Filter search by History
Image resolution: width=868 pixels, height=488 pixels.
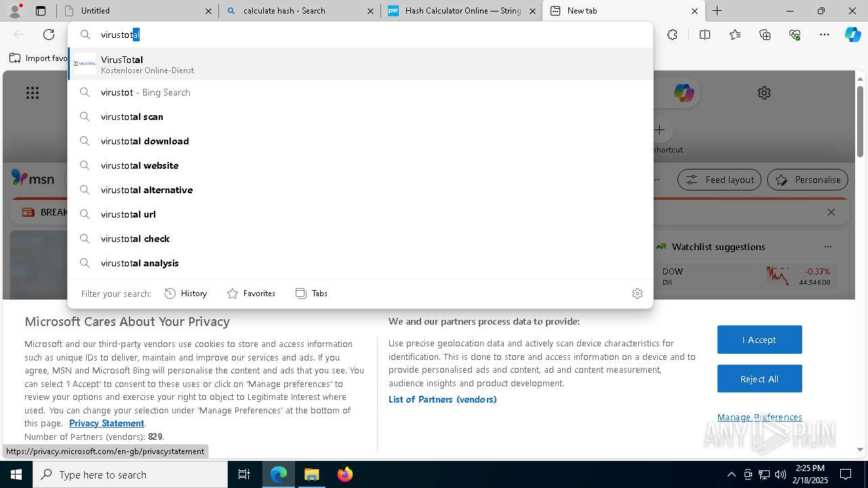[x=186, y=293]
